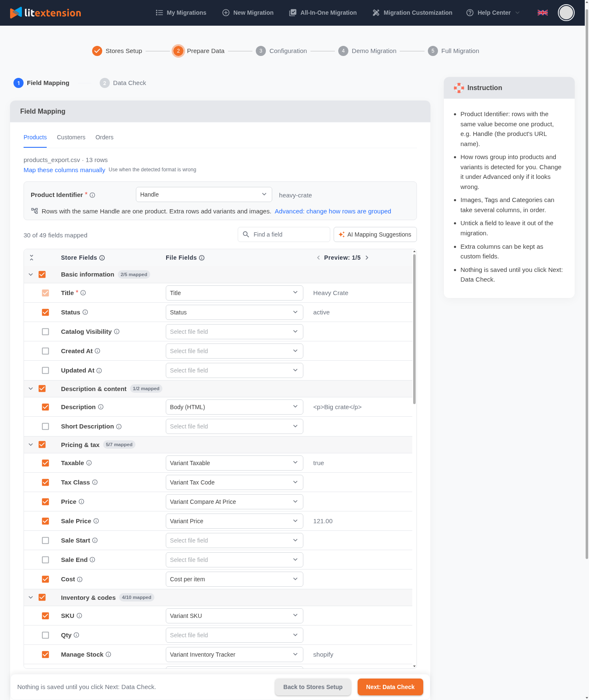Viewport: 589px width, 700px height.
Task: Click info icon next to SKU
Action: 80,616
